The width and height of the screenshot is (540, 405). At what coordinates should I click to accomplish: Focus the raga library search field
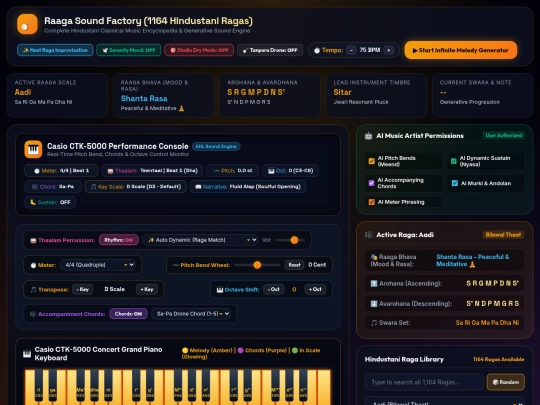point(424,382)
